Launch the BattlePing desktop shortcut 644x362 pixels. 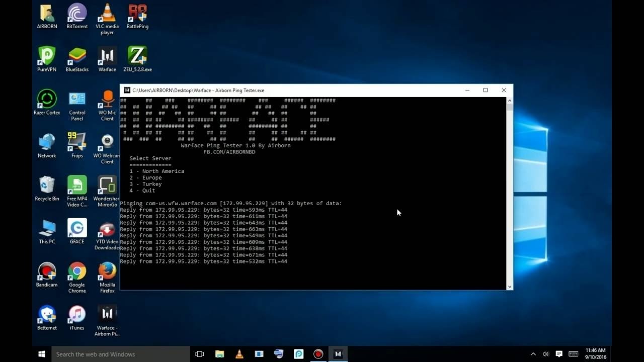pos(137,17)
